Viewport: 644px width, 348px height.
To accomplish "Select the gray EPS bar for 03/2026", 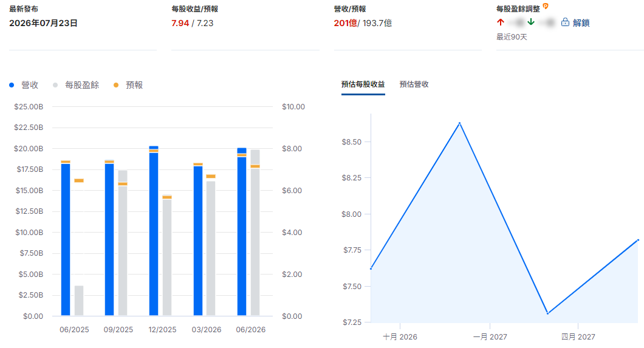I will coord(211,248).
